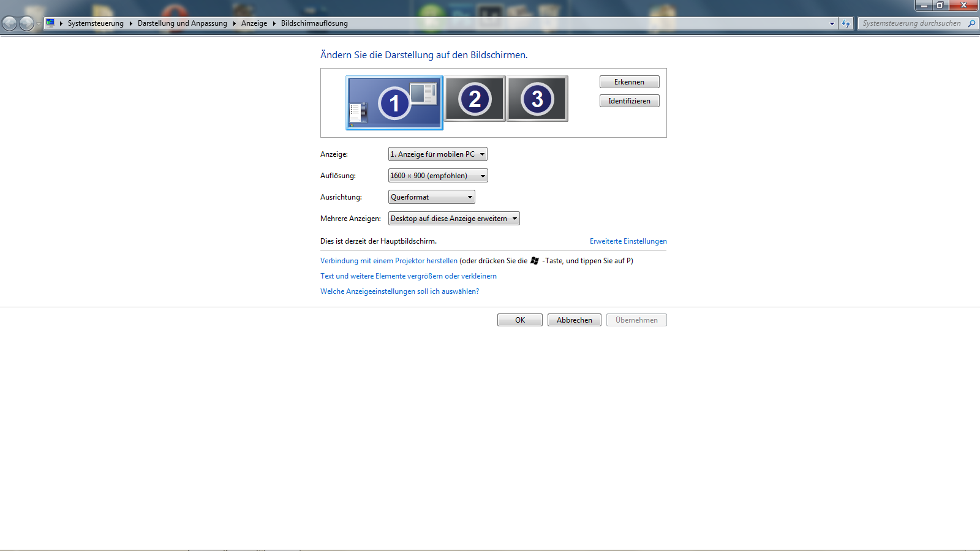Click the refresh icon beside address bar
980x551 pixels.
846,23
